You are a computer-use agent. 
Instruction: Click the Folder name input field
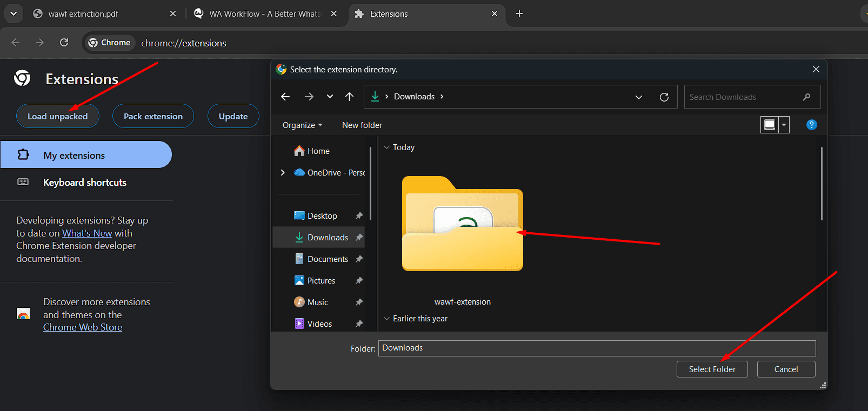597,348
